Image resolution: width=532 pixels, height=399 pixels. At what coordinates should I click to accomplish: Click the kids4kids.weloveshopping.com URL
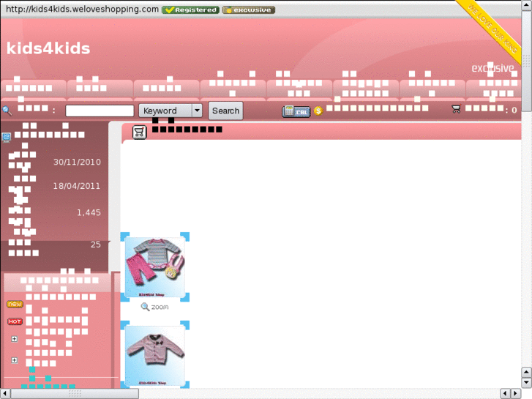pos(82,10)
